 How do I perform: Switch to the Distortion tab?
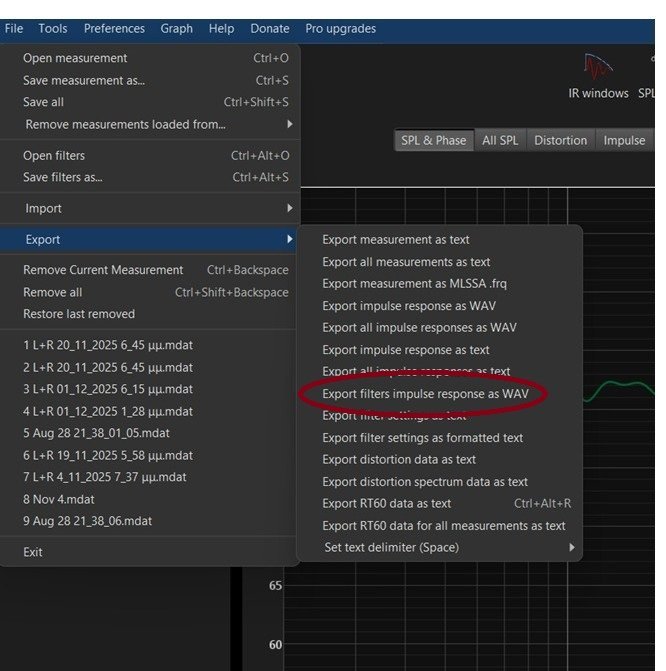click(560, 141)
